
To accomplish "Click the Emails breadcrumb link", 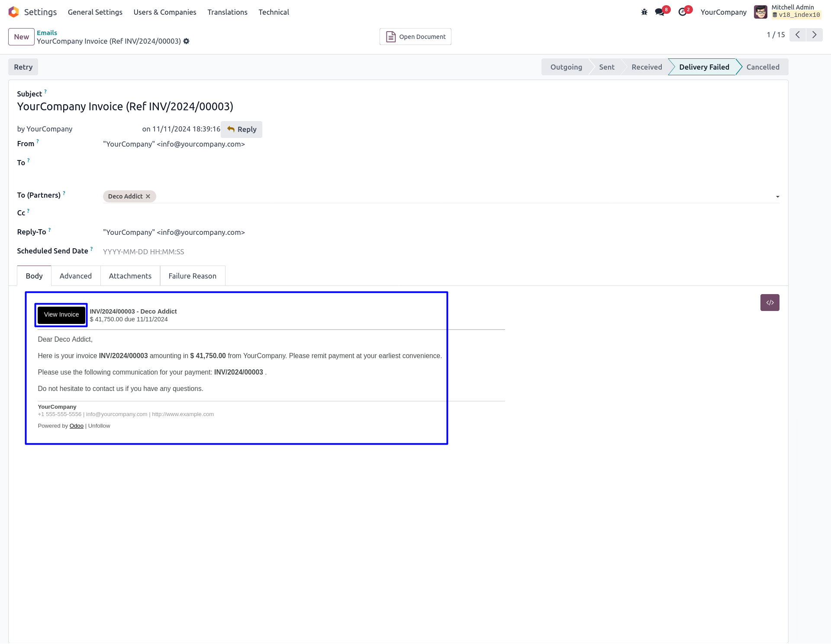I will (47, 33).
